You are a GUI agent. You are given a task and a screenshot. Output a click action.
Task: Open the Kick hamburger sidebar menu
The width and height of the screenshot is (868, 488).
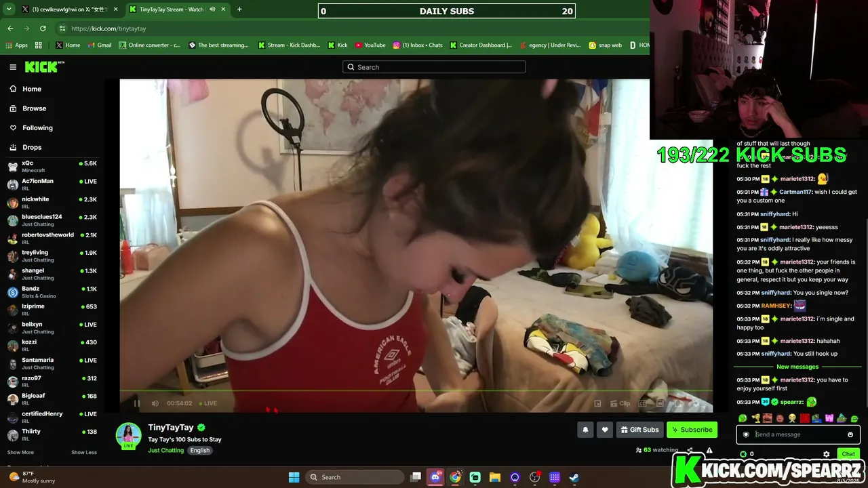pos(13,67)
